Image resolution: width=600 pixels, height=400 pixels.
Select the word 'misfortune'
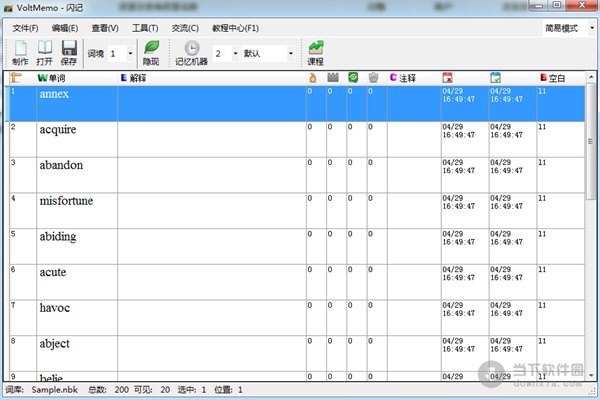click(66, 201)
